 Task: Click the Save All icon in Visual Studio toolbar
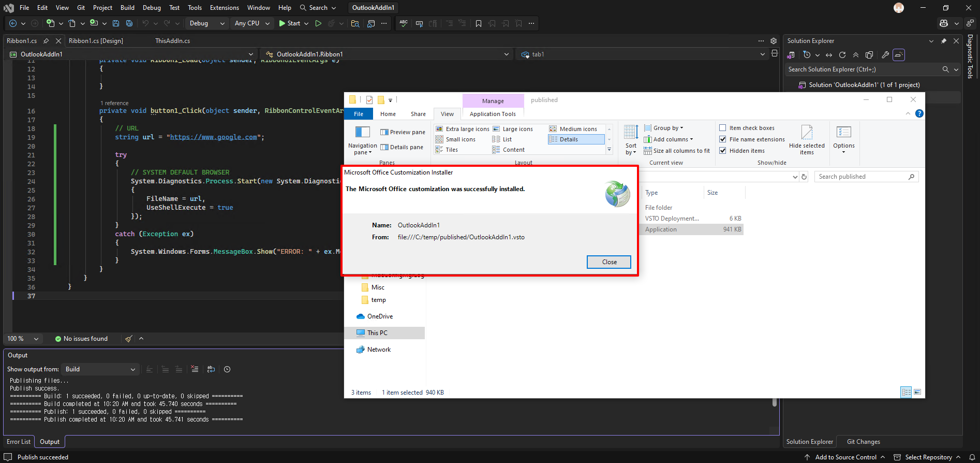coord(129,23)
